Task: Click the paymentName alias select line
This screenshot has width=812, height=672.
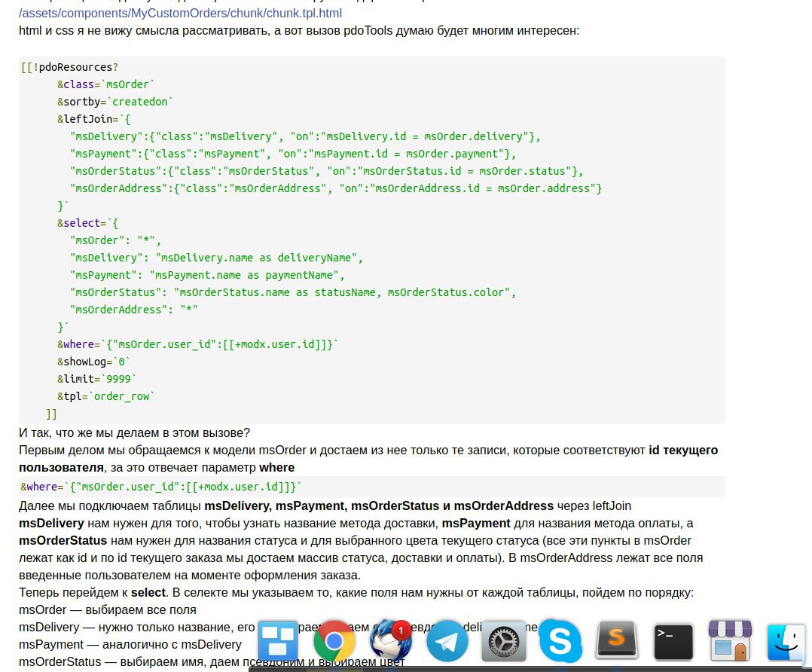Action: 206,275
